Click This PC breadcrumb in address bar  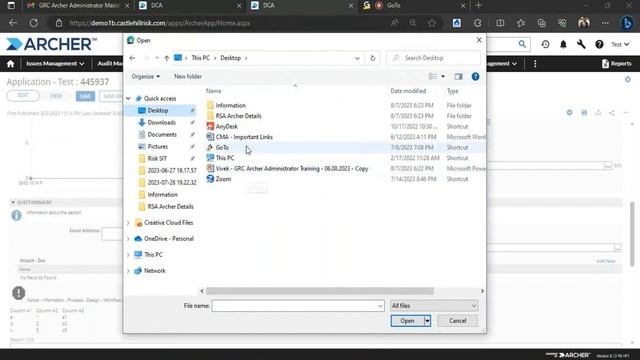(x=200, y=58)
